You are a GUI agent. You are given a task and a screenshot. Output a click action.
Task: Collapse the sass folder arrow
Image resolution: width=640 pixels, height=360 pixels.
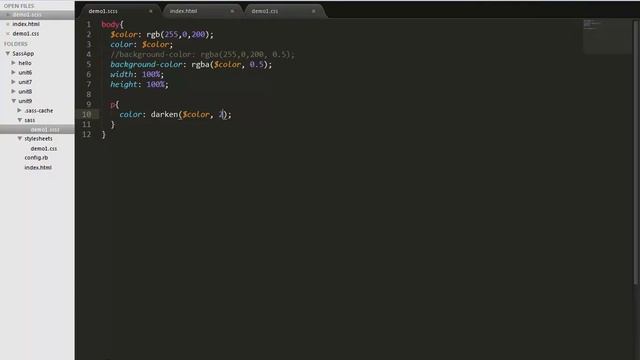[x=20, y=120]
